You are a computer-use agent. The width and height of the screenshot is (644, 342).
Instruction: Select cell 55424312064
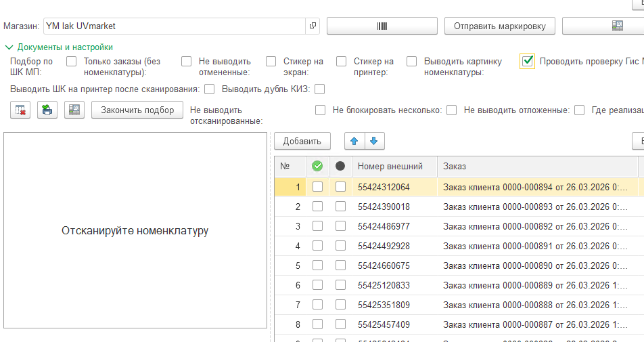[x=394, y=187]
